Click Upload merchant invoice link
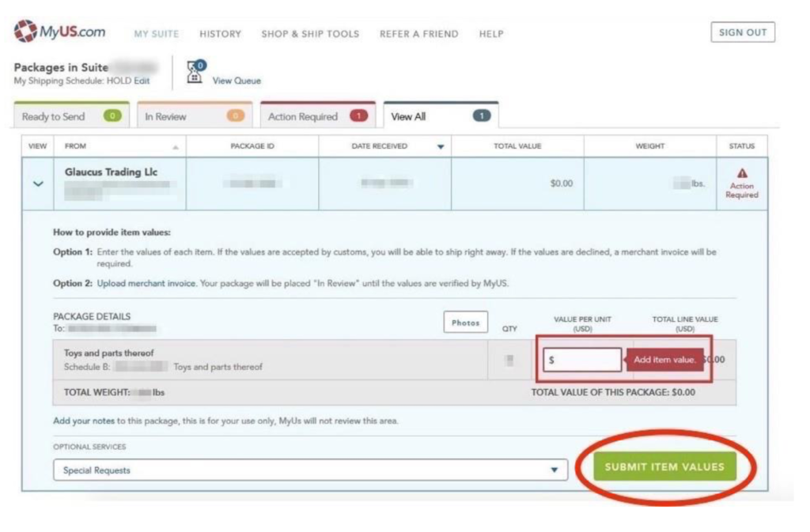Viewport: 810px width, 532px height. point(146,283)
